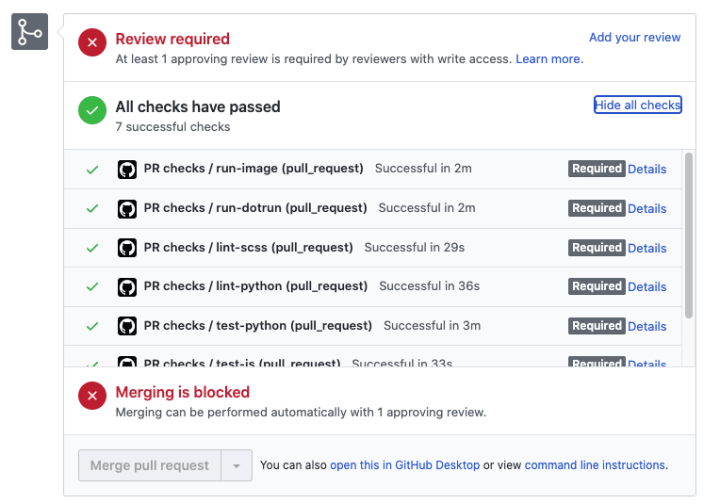Click green checkmark for run-image check
This screenshot has height=504, width=720.
pyautogui.click(x=93, y=169)
